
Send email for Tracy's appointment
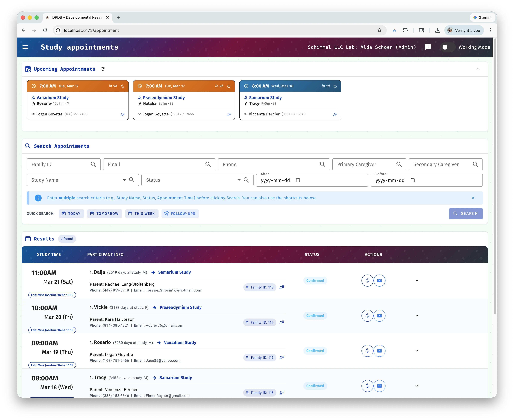(379, 386)
